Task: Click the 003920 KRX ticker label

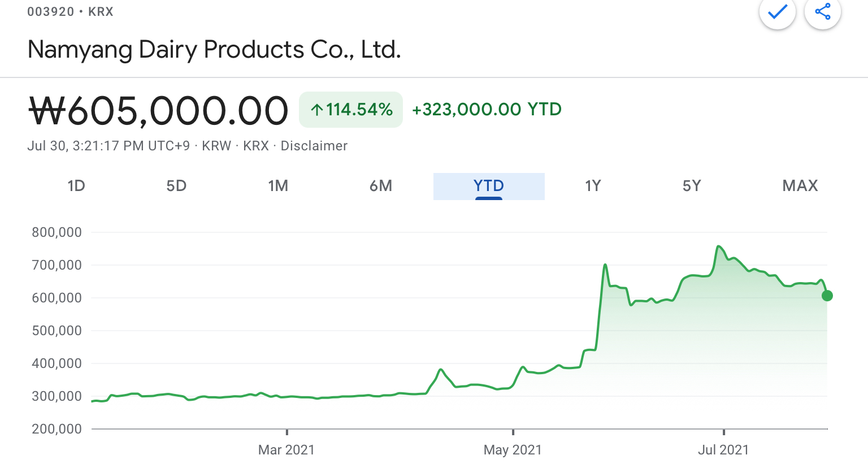Action: click(70, 12)
